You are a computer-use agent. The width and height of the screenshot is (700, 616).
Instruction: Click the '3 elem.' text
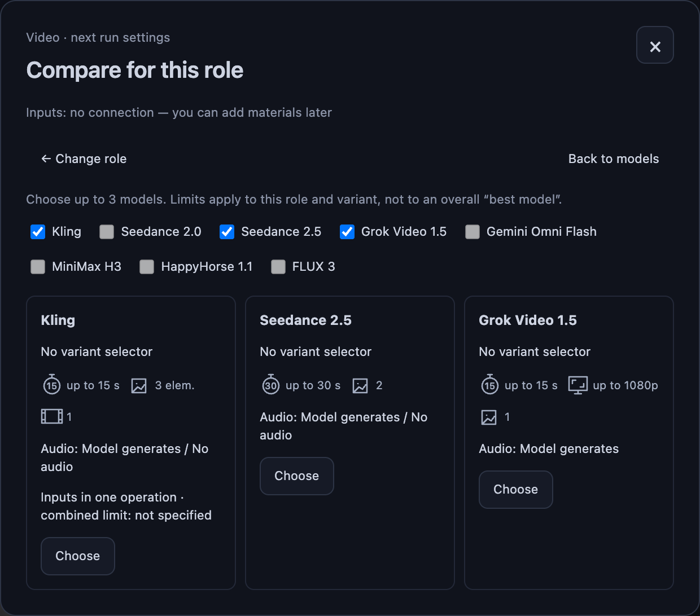tap(175, 386)
